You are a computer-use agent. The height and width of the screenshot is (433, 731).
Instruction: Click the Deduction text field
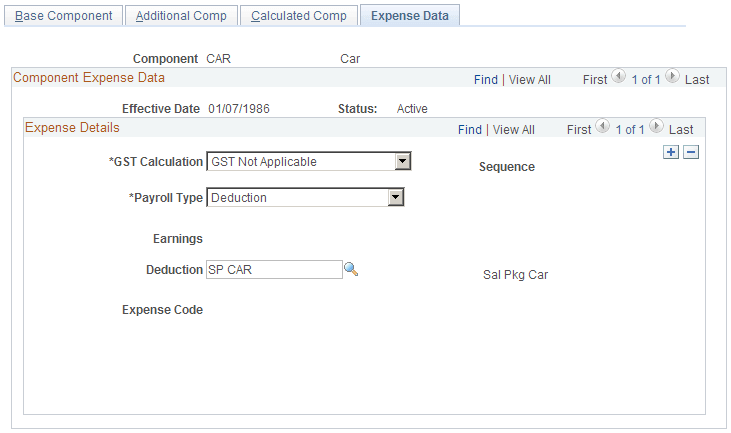(x=274, y=269)
